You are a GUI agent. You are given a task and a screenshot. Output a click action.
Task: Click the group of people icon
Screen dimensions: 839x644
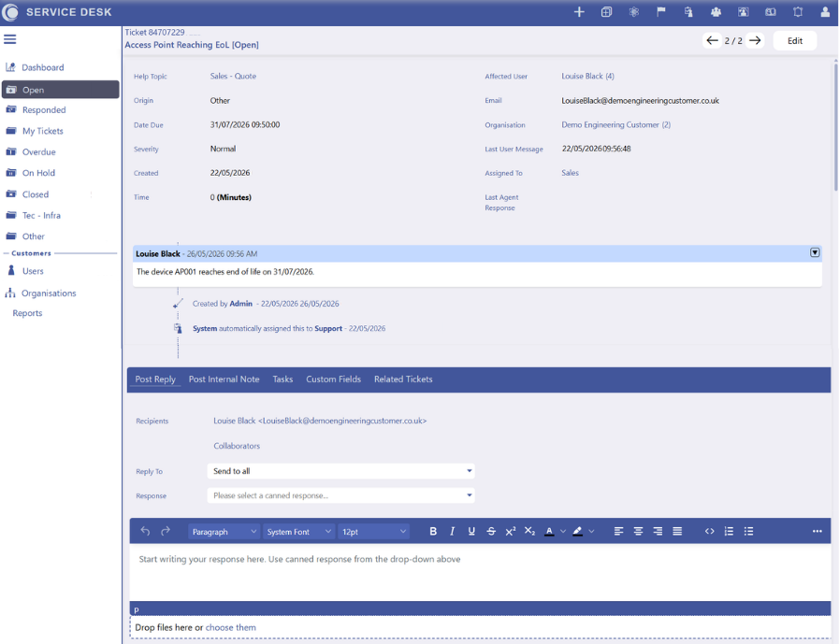point(716,12)
